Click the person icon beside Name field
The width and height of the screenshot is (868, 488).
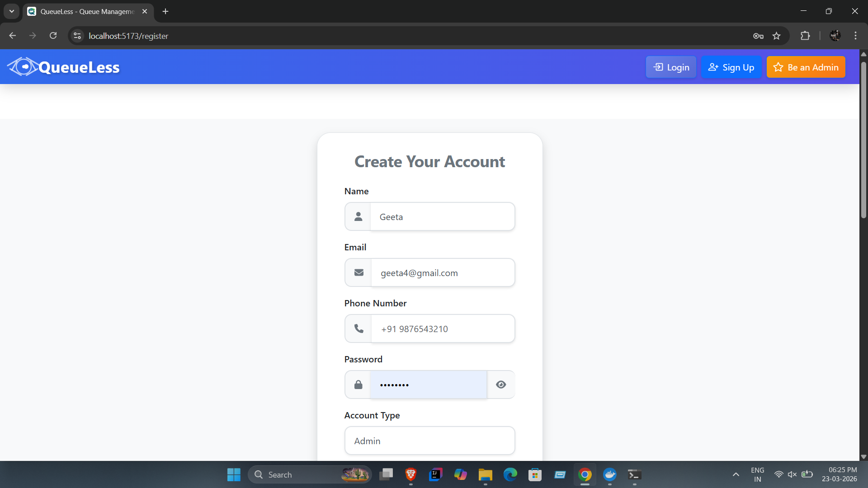pyautogui.click(x=358, y=217)
